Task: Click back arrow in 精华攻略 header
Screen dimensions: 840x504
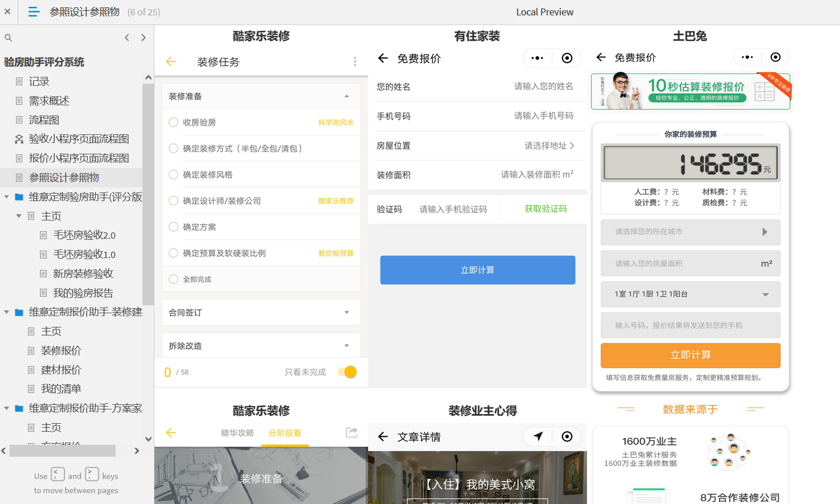Action: tap(171, 433)
